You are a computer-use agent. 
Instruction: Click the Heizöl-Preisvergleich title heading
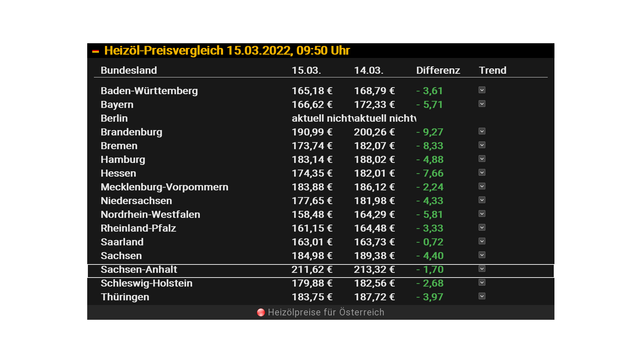pyautogui.click(x=227, y=51)
